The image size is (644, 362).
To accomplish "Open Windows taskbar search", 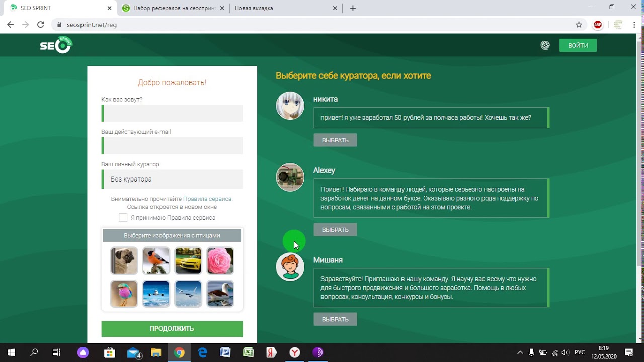I will [x=34, y=352].
